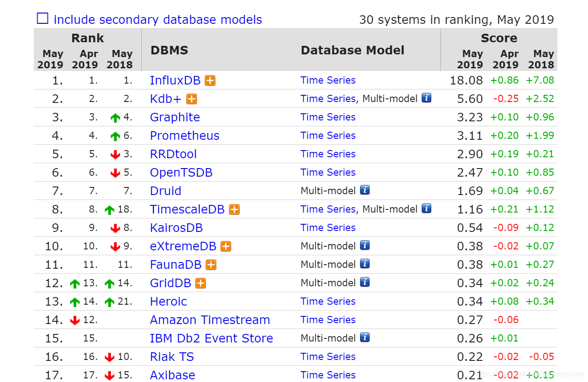Click the -0.05 value in Riak TS row
Screen dimensions: 588x382
[x=541, y=357]
